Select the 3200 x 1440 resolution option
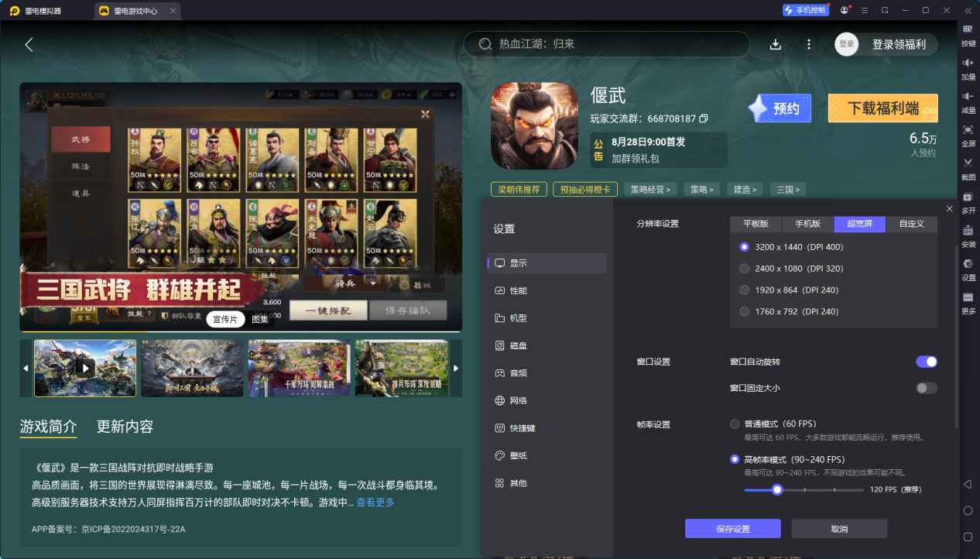 pyautogui.click(x=745, y=247)
